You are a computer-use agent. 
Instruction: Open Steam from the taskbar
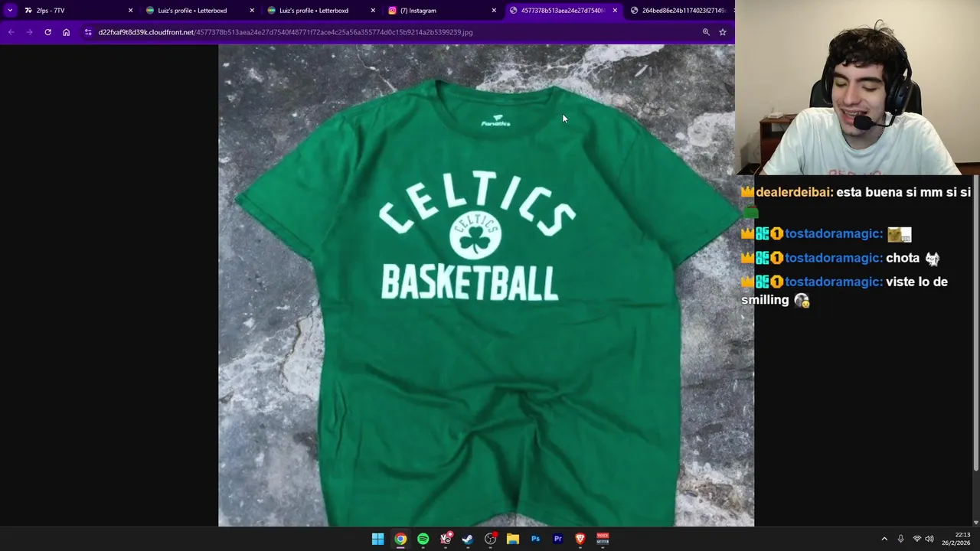pyautogui.click(x=468, y=539)
